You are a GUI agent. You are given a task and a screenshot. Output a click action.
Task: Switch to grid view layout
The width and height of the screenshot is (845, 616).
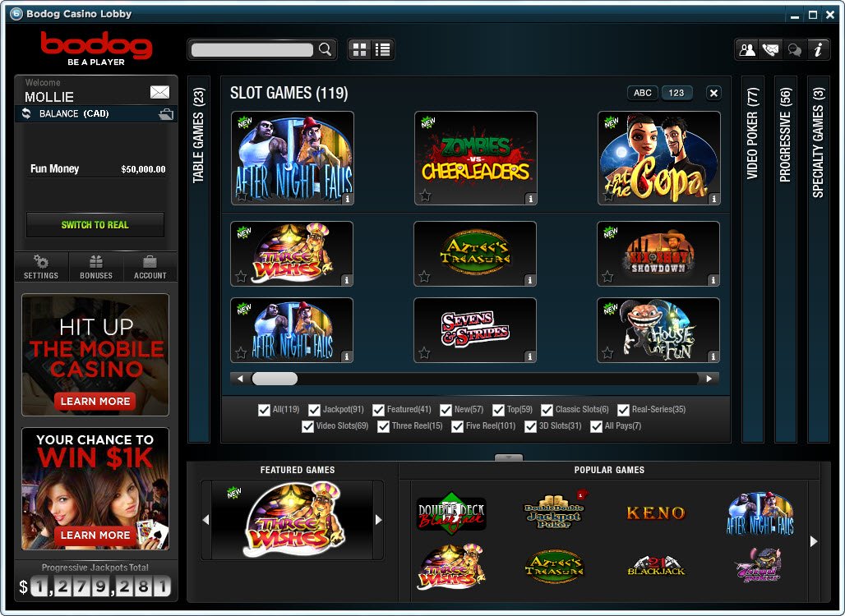click(359, 49)
